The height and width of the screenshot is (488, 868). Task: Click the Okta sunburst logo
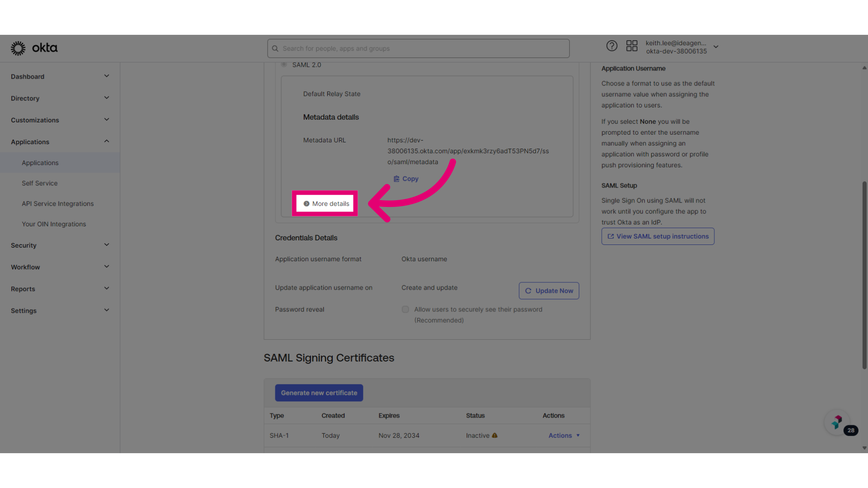pyautogui.click(x=18, y=48)
